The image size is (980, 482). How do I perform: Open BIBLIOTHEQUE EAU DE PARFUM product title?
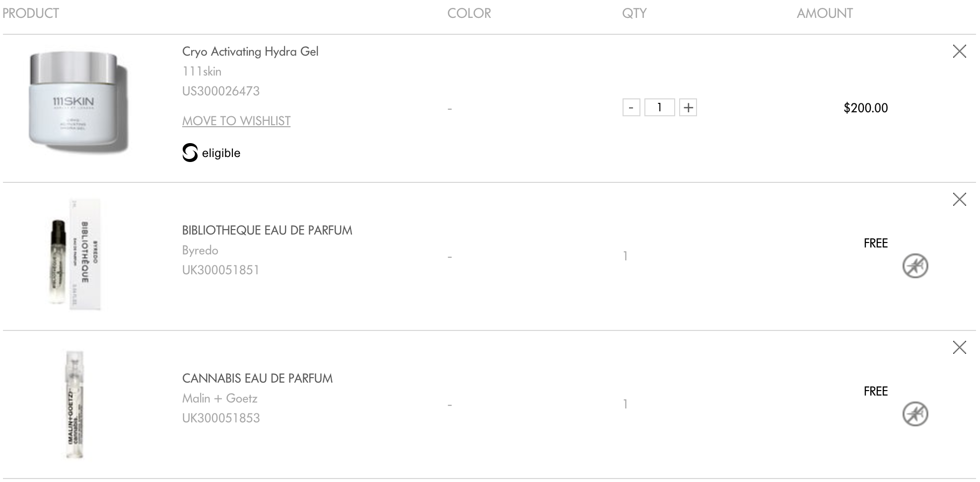267,230
